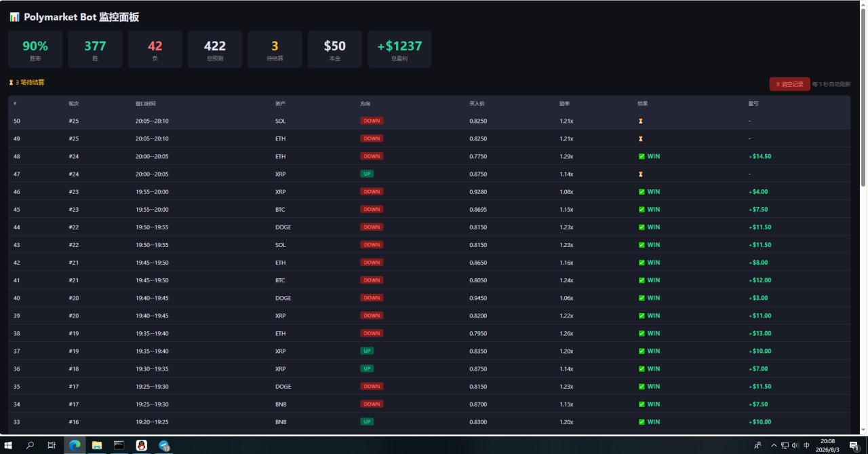Screen dimensions: 868x454
Task: Click the pending hourglass in row 47 XRP
Action: tap(641, 174)
